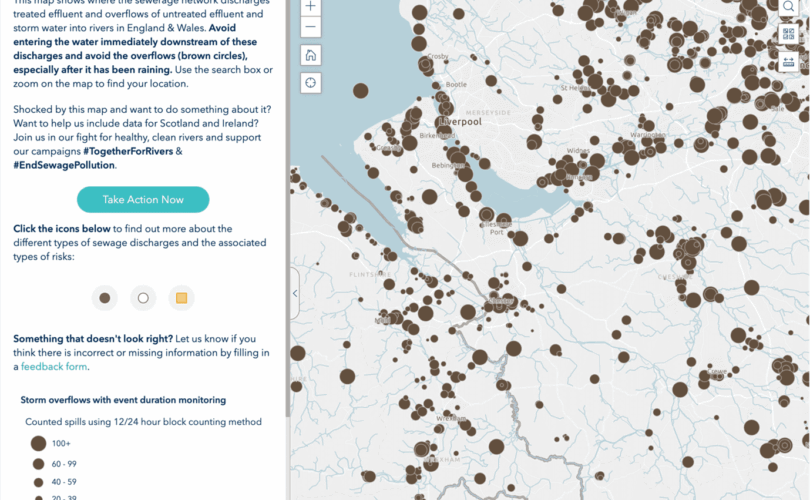Click the 60 - 99 legend circle
This screenshot has width=810, height=500.
tap(38, 464)
